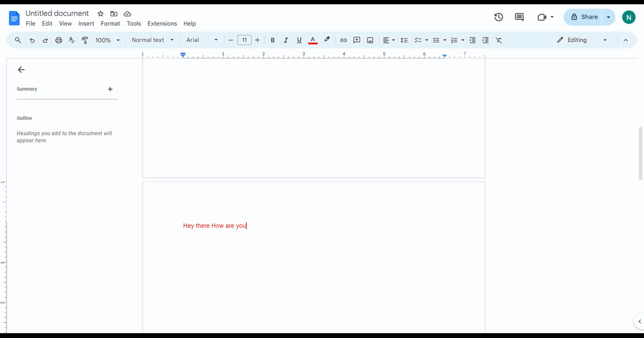Open the File menu
Viewport: 644px width, 338px height.
pos(31,24)
